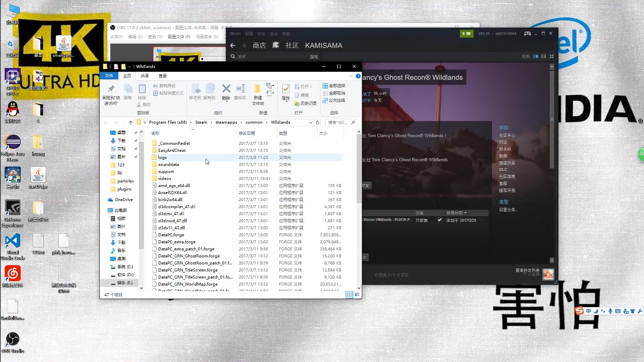Open the Steam Store (商店) tab
This screenshot has width=644, height=362.
coord(259,45)
